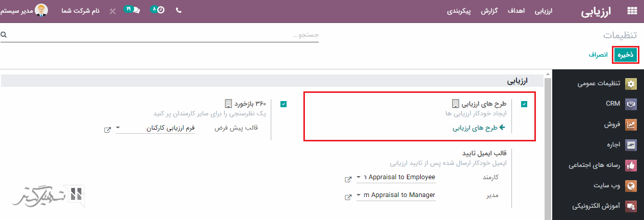Click the debug tools wrench icon
Screen dimensions: 644x220
pos(113,11)
